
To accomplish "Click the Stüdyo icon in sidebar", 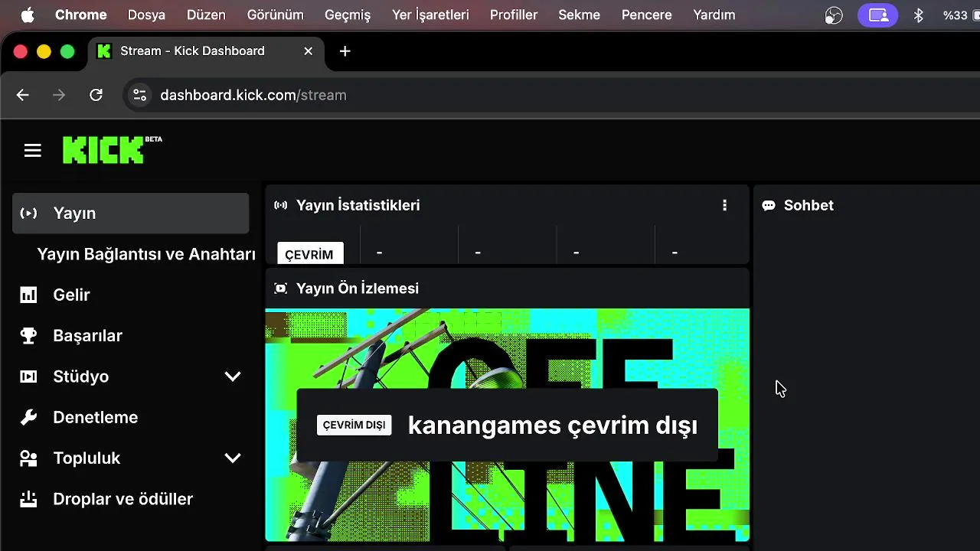I will [28, 377].
